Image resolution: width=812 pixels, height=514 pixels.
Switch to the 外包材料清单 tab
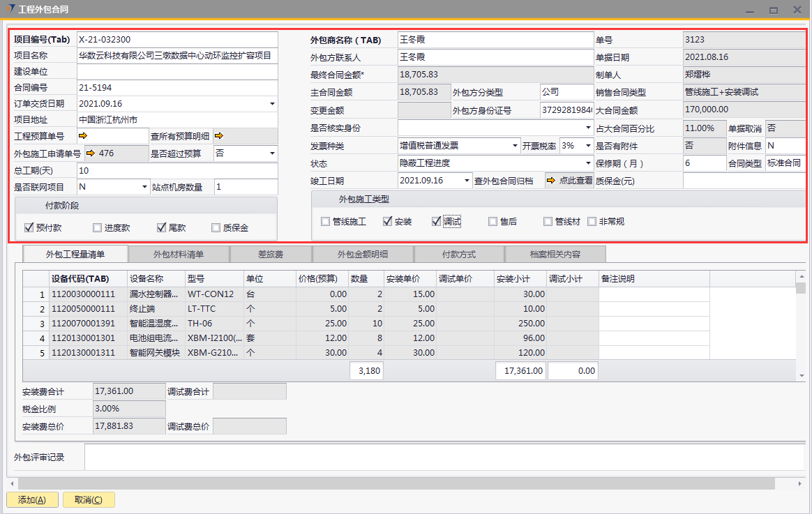tap(179, 254)
